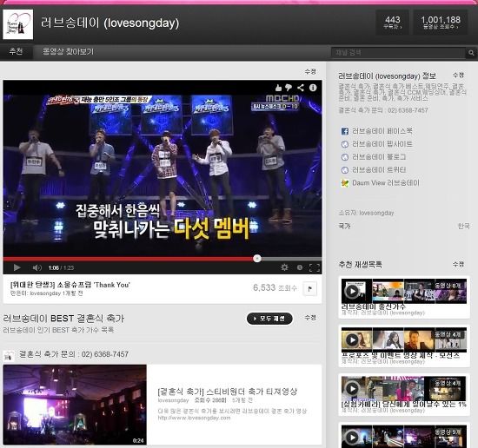The image size is (478, 448).
Task: Click 모두 재생 play all button
Action: (269, 319)
